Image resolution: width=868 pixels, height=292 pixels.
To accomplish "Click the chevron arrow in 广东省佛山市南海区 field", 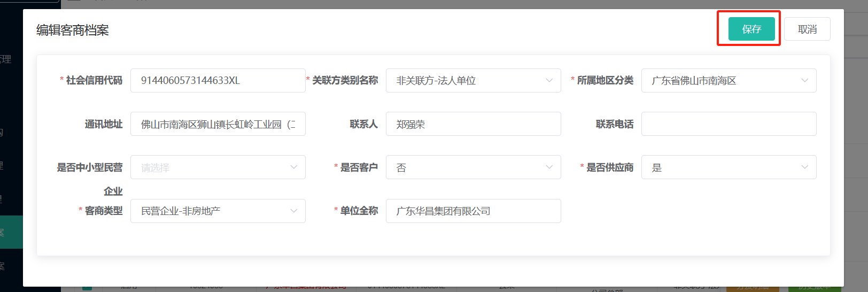I will (x=804, y=81).
